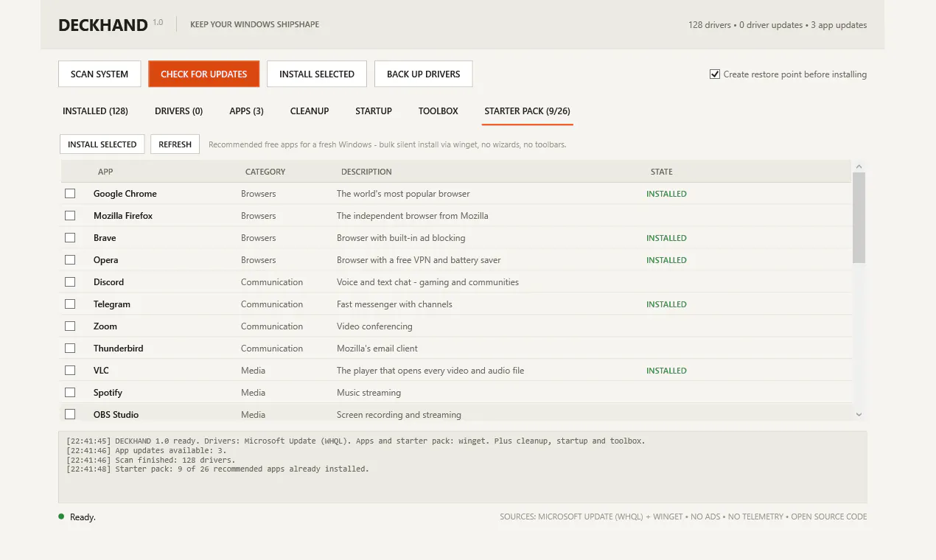The height and width of the screenshot is (560, 936).
Task: Click Install Selected in Starter Pack toolbar
Action: pyautogui.click(x=102, y=144)
